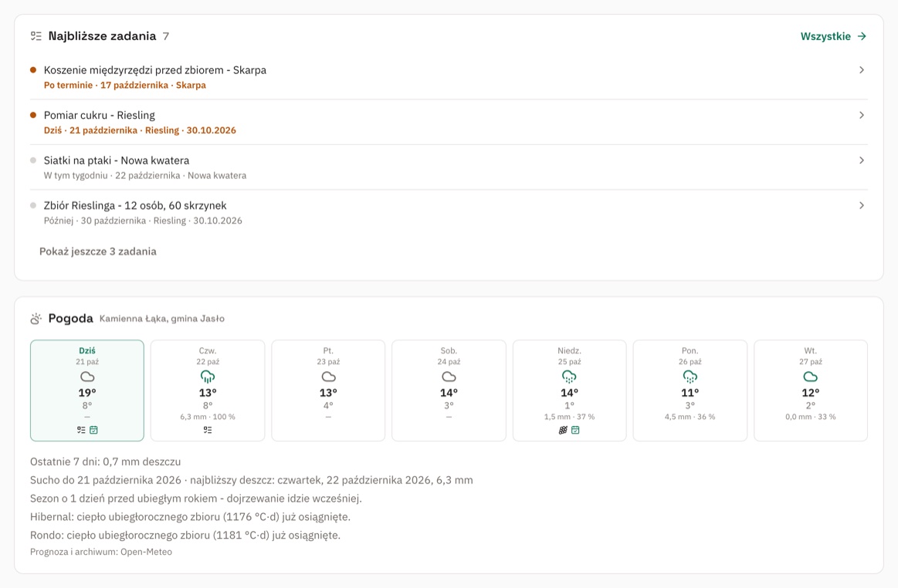Expand list with Pokaż jeszcze 3 zadania

point(98,252)
